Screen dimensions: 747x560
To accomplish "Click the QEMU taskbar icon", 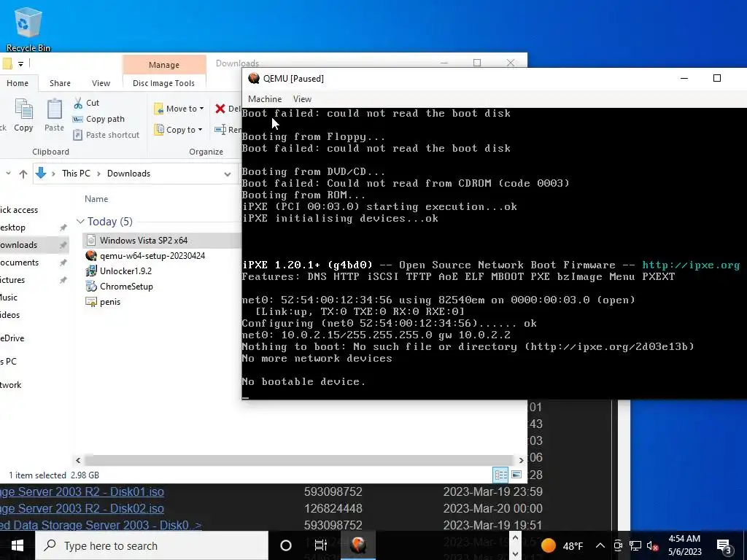I will click(358, 545).
